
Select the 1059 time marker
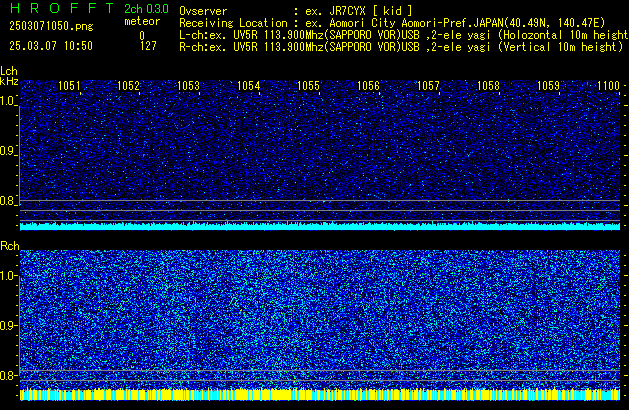tap(548, 86)
